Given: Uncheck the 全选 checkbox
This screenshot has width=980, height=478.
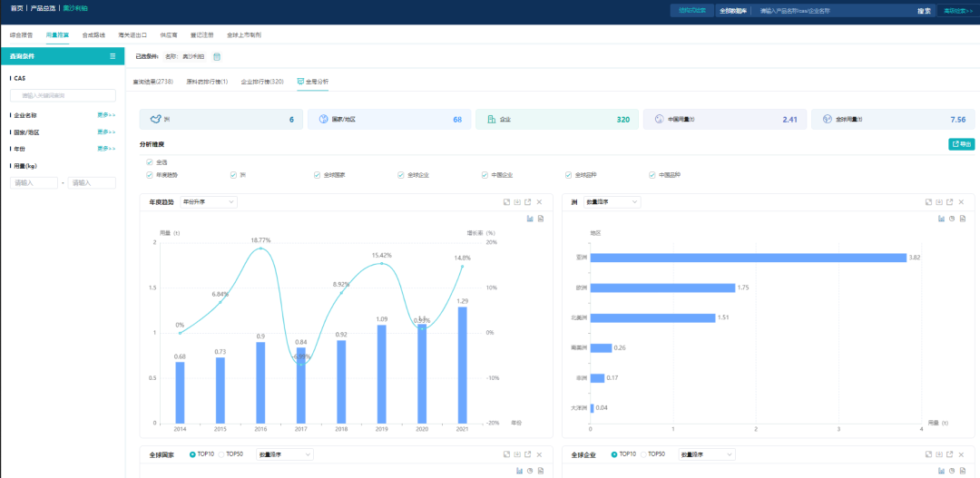Looking at the screenshot, I should pyautogui.click(x=150, y=162).
